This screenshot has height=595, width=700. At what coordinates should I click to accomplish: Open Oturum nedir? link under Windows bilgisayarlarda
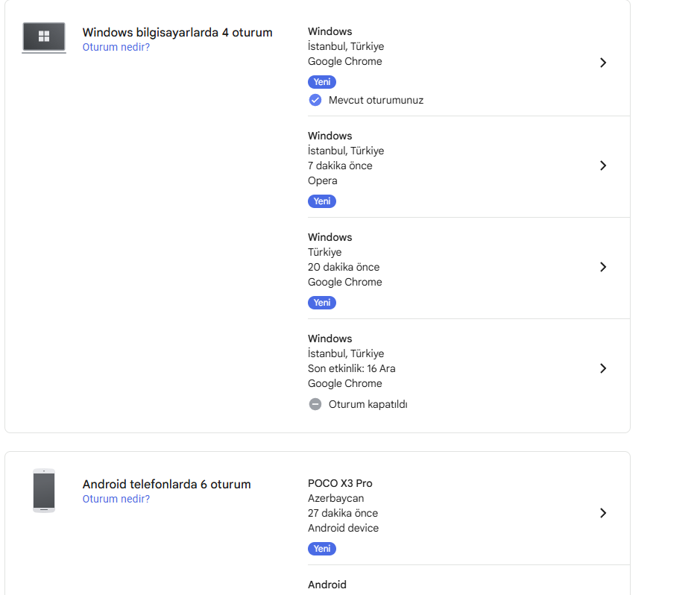pyautogui.click(x=116, y=47)
